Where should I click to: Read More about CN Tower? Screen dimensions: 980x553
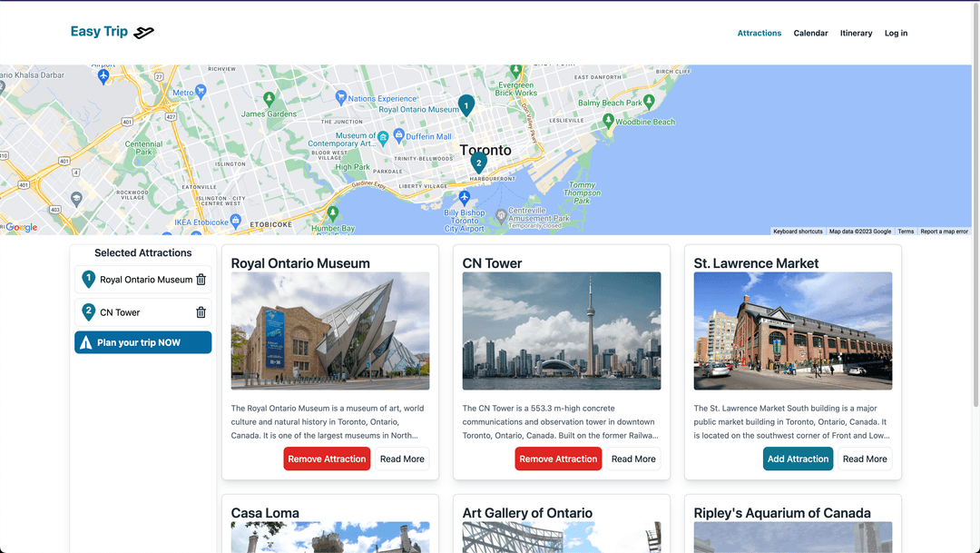633,459
